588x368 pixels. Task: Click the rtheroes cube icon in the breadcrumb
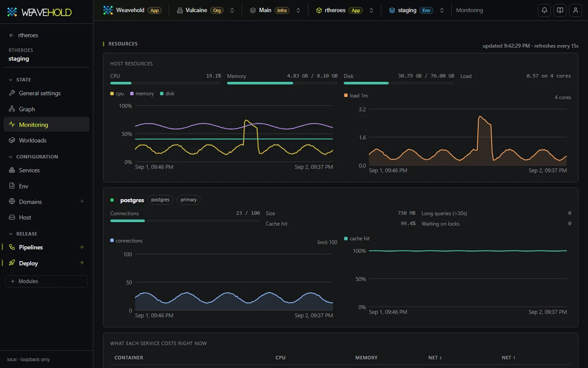[319, 10]
